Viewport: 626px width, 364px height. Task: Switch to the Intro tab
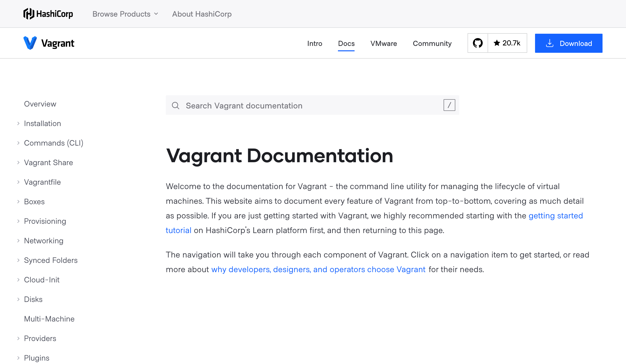(x=314, y=43)
